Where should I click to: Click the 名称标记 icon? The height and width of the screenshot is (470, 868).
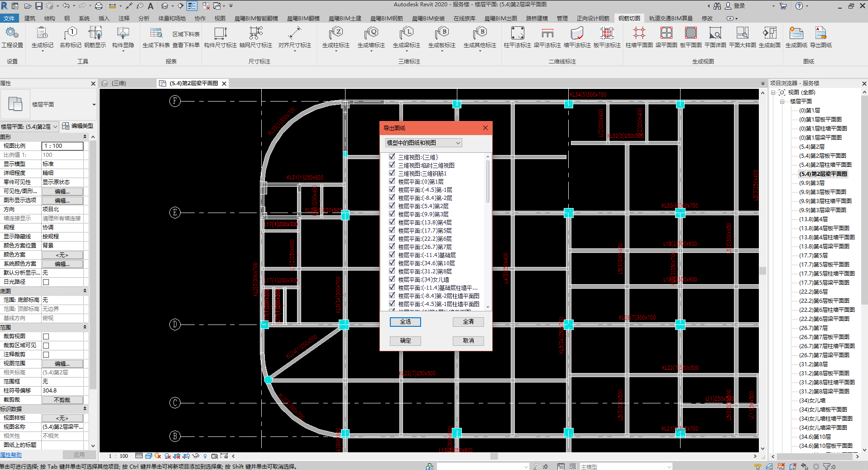(71, 37)
